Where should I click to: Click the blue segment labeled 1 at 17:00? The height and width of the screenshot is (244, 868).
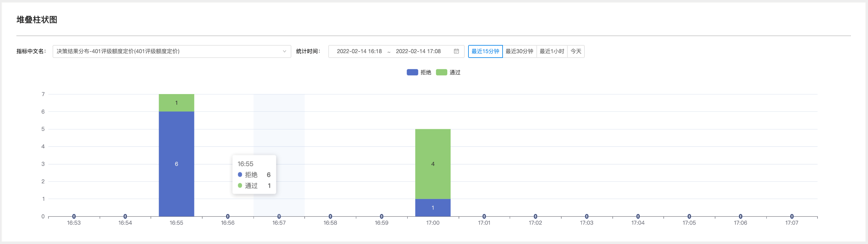click(x=433, y=208)
